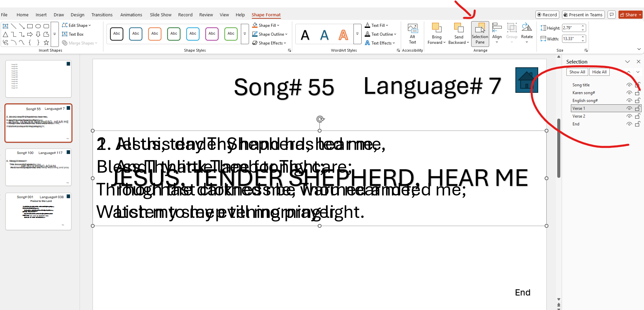Apply the purple outline Abc shape style
This screenshot has width=644, height=310.
point(212,34)
